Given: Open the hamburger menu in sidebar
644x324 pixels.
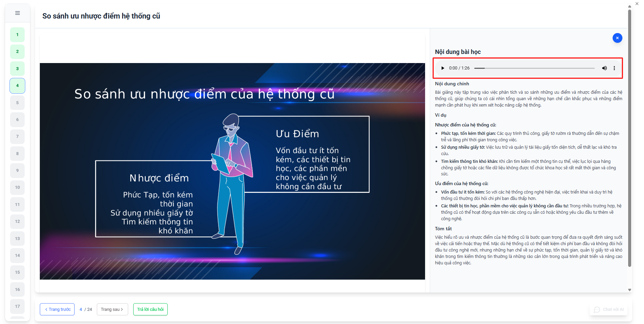Looking at the screenshot, I should point(18,13).
